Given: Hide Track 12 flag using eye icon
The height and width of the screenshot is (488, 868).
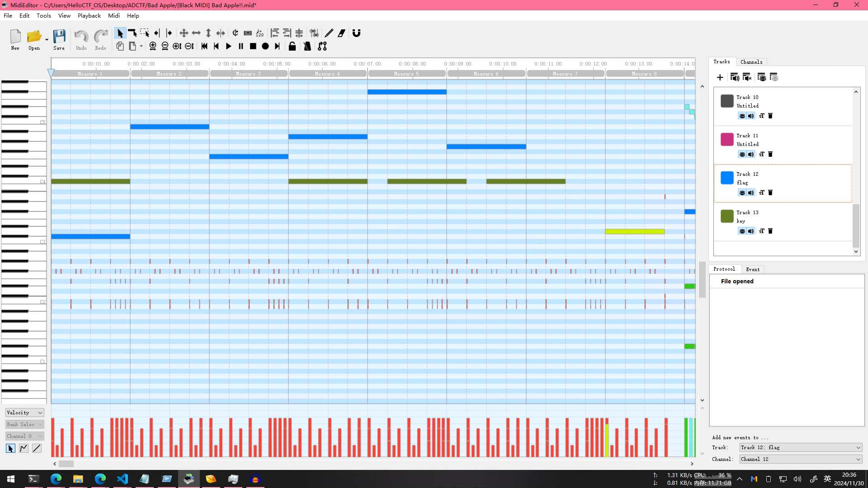Looking at the screenshot, I should coord(742,193).
